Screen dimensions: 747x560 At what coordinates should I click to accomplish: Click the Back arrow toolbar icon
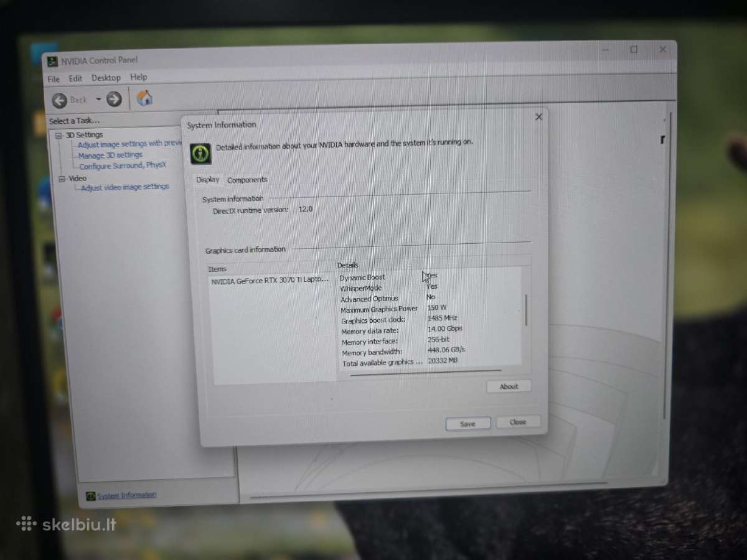click(x=59, y=100)
